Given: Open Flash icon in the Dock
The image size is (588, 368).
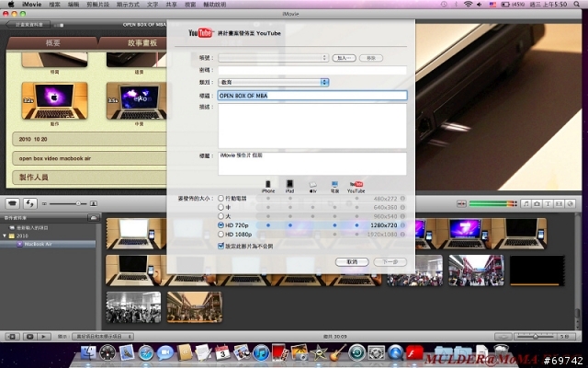Looking at the screenshot, I should click(x=414, y=353).
